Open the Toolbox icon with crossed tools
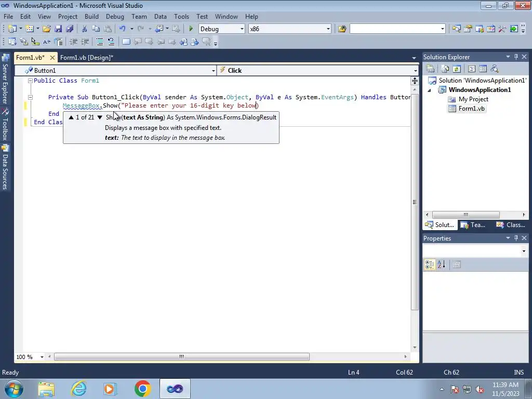532x399 pixels. tap(502, 29)
